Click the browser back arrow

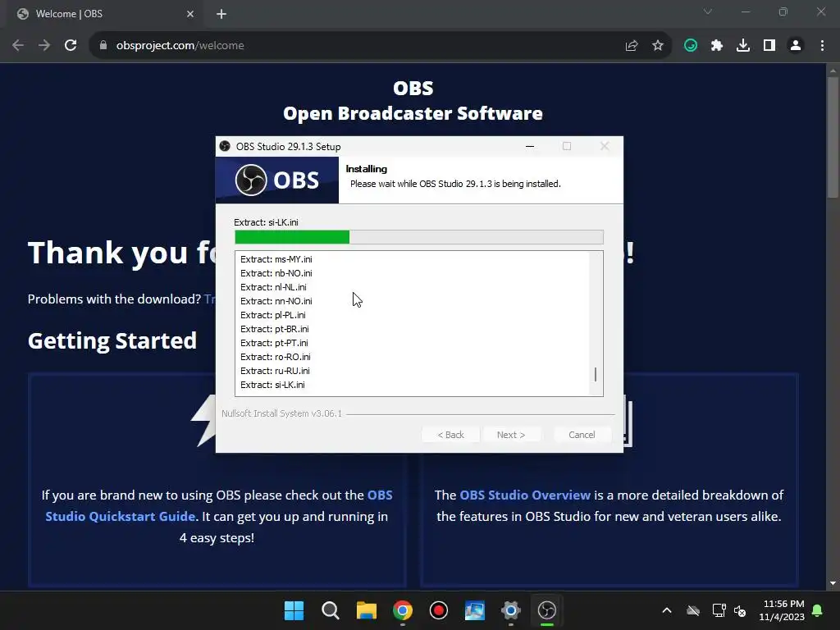(x=18, y=46)
